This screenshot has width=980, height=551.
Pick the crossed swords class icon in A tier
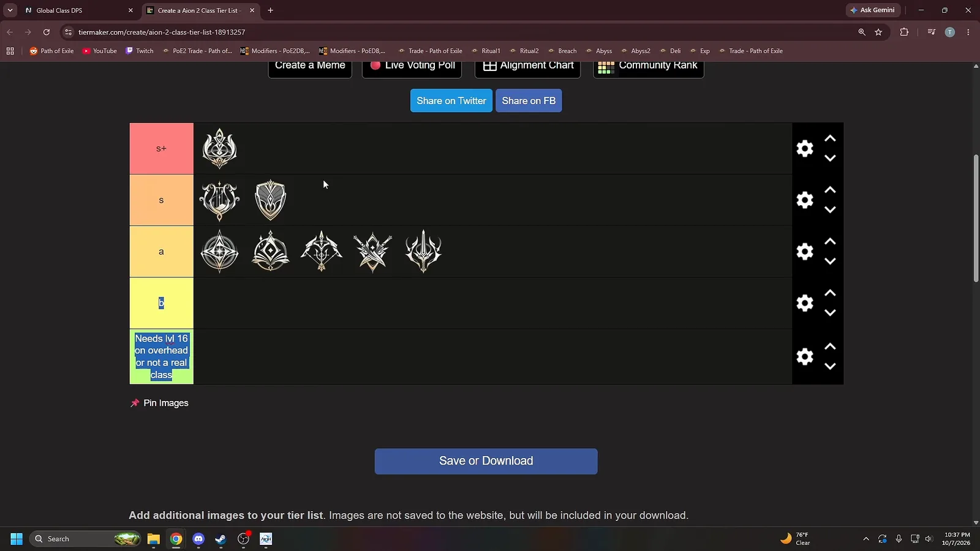pos(372,252)
